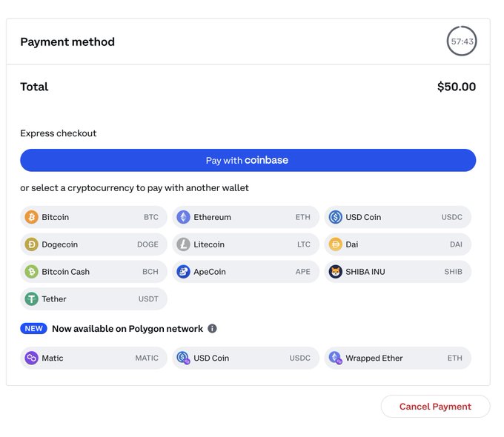Click the NEW badge

[34, 328]
